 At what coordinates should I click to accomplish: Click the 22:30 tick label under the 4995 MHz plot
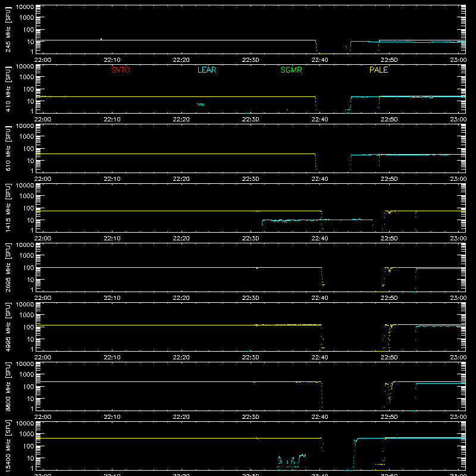(250, 358)
